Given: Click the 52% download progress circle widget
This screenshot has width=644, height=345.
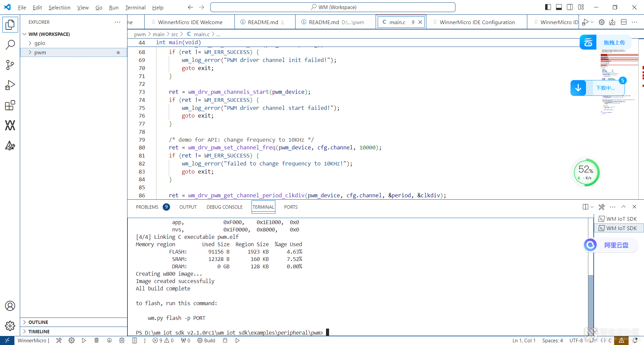Looking at the screenshot, I should tap(586, 172).
